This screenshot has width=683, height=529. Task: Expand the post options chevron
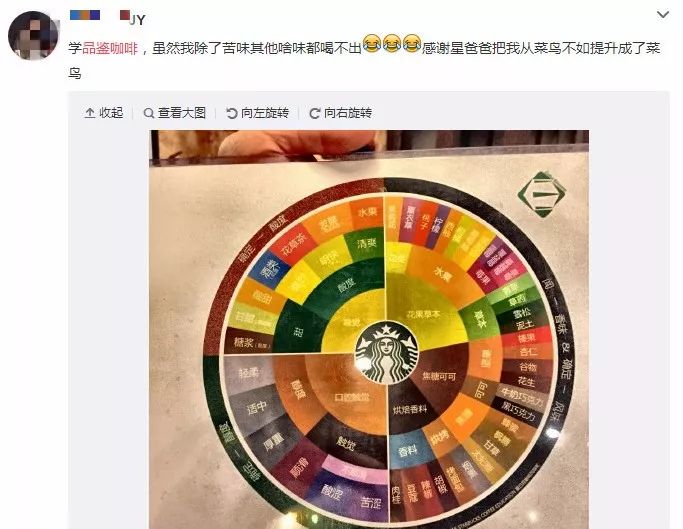pyautogui.click(x=663, y=14)
